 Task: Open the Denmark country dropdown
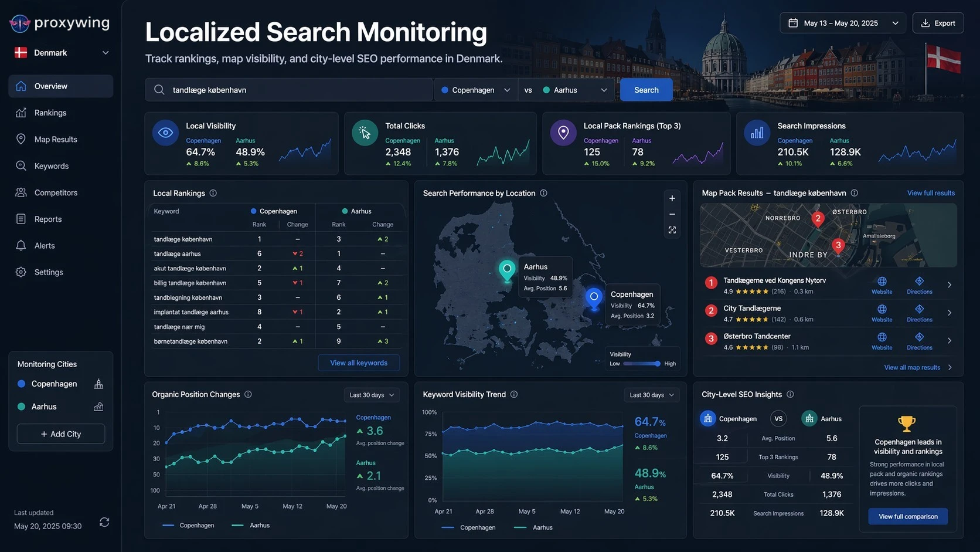(61, 53)
